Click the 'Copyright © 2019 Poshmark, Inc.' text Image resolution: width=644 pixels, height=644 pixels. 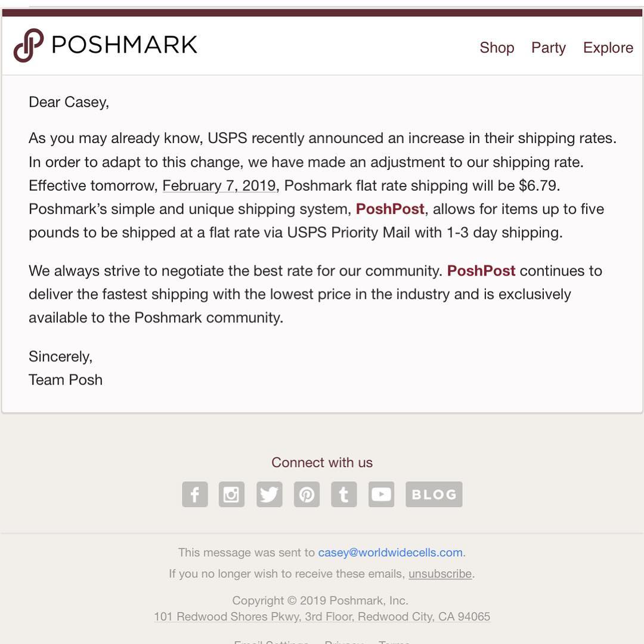pos(320,600)
